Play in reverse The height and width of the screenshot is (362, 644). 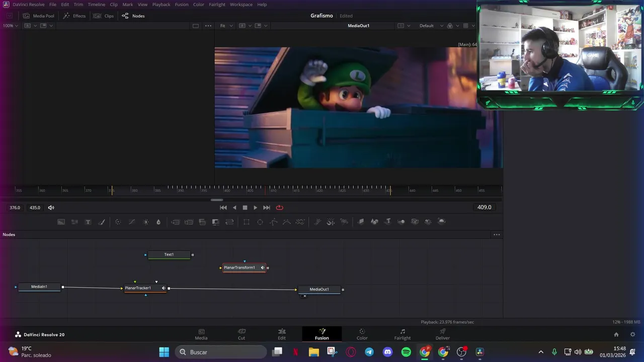tap(234, 208)
